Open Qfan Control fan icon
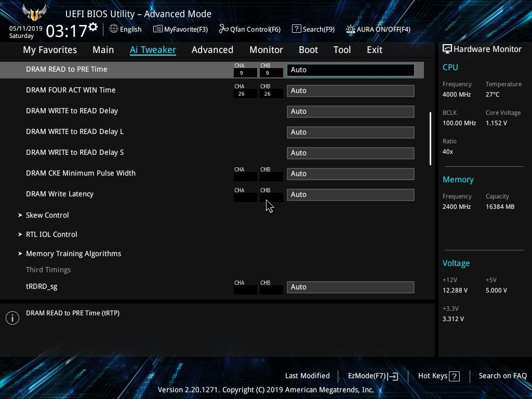Viewport: 532px width, 399px height. point(223,29)
